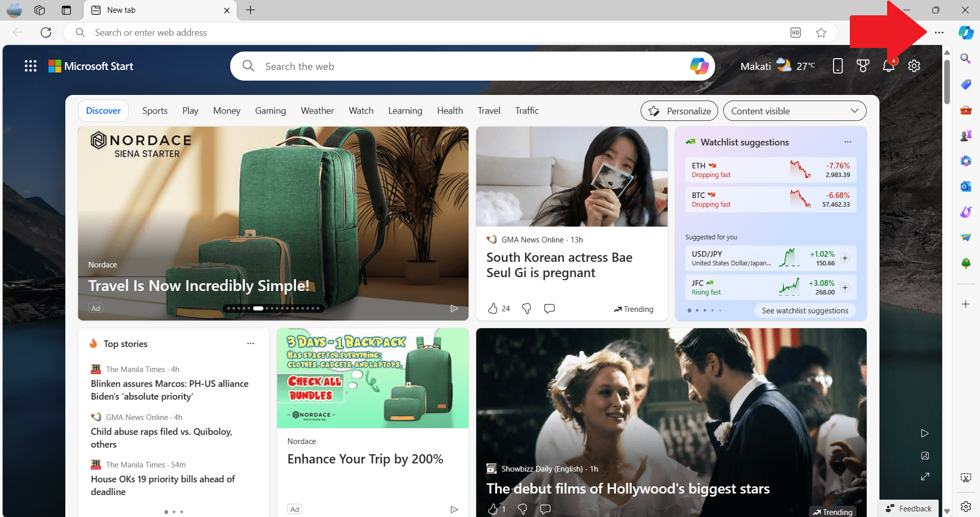
Task: Click the browser refresh button
Action: [46, 33]
